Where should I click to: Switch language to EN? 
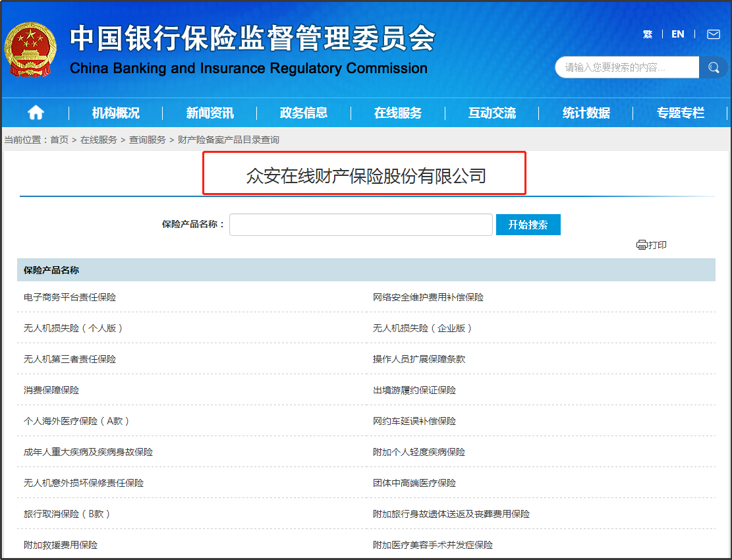point(678,34)
